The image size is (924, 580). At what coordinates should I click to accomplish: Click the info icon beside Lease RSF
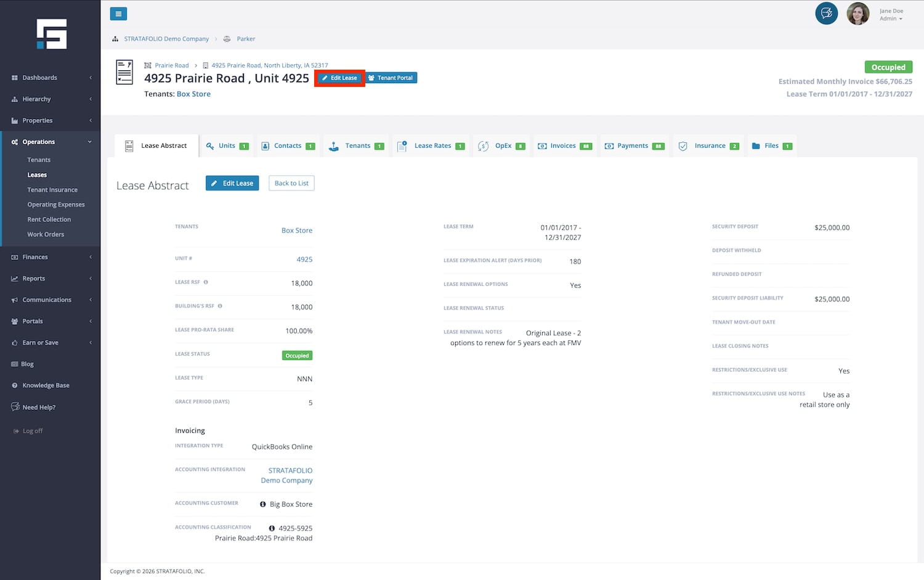(x=206, y=282)
